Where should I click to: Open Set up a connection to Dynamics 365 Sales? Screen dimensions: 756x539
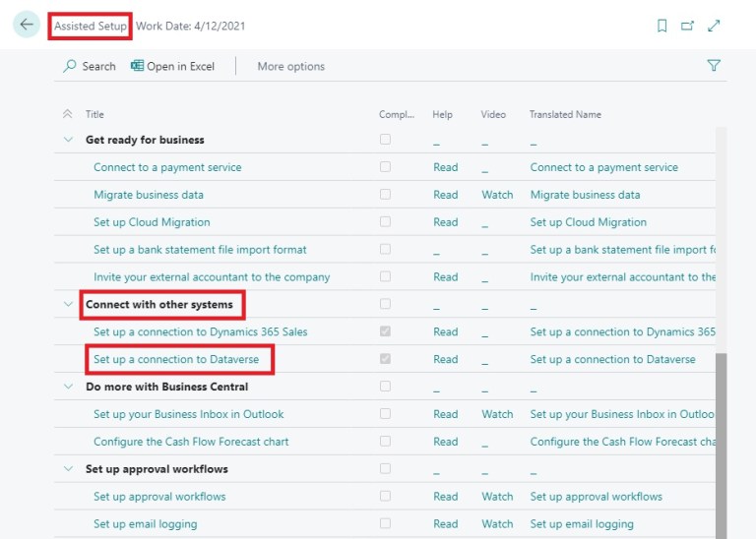coord(201,331)
